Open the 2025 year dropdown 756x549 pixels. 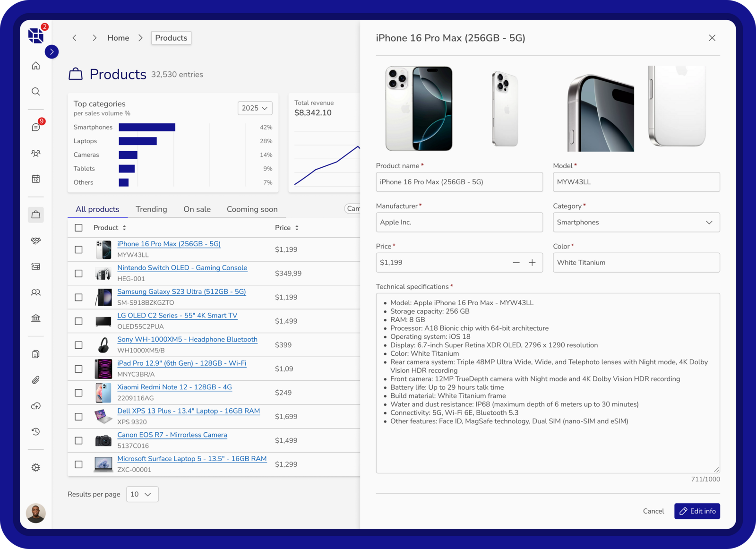pos(255,108)
